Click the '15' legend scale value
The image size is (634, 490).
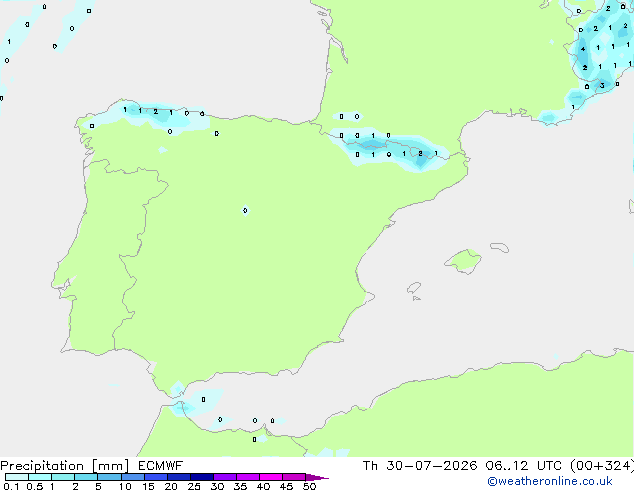coord(148,486)
